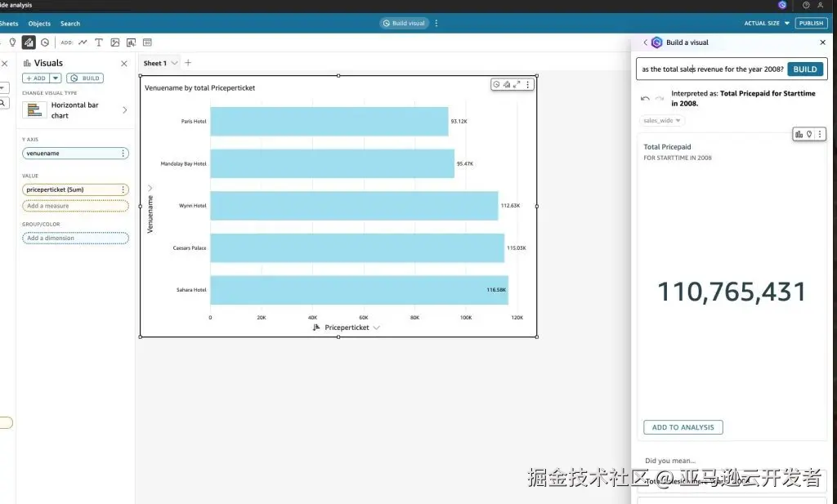Open the Build visual clock-style toolbar icon
The width and height of the screenshot is (837, 504).
tap(45, 42)
